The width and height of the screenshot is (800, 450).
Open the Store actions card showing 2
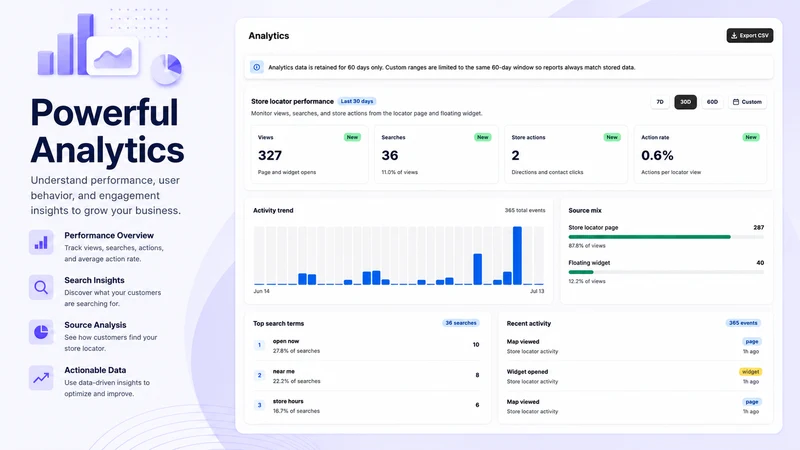coord(566,155)
